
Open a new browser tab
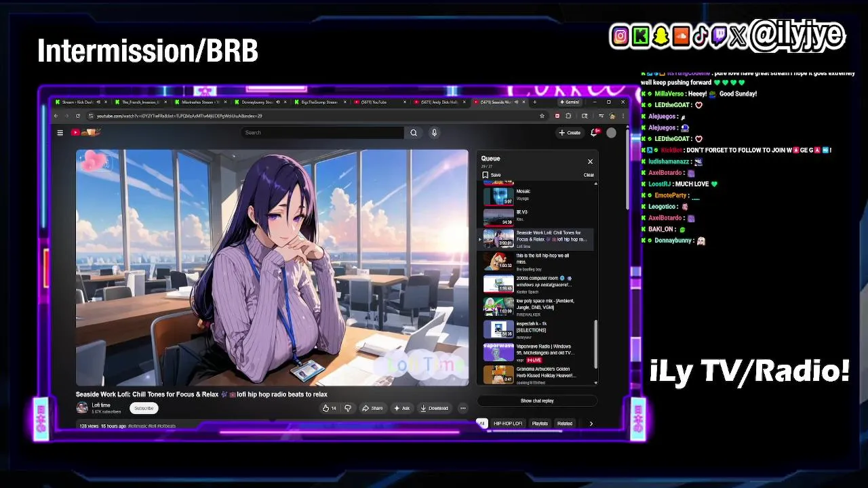click(534, 102)
